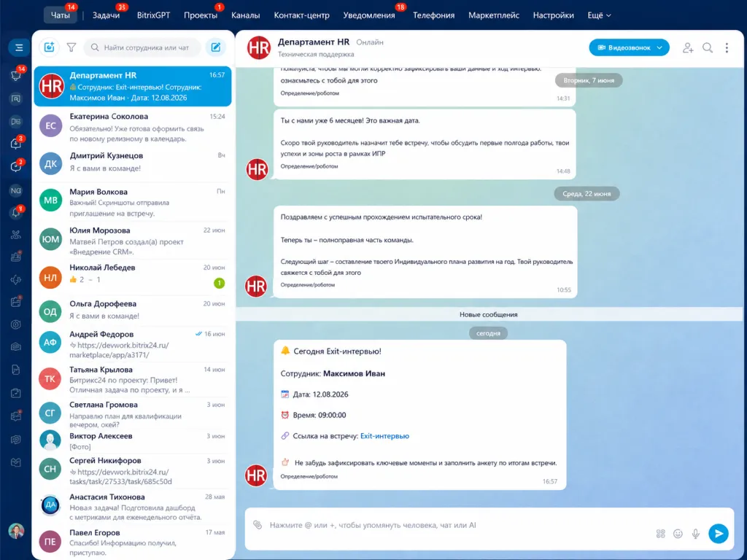Open the chat with Светлана Громова

(133, 413)
